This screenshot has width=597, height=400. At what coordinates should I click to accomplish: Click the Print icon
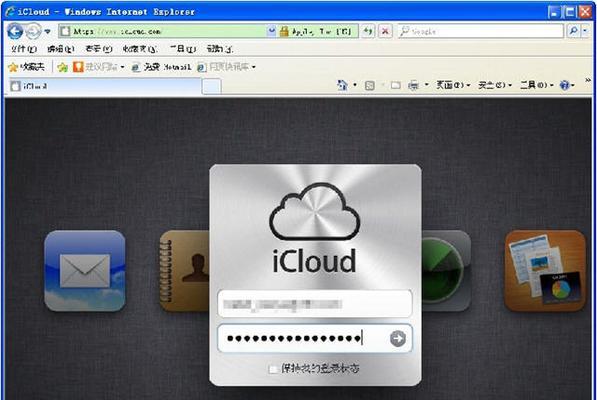coord(413,86)
